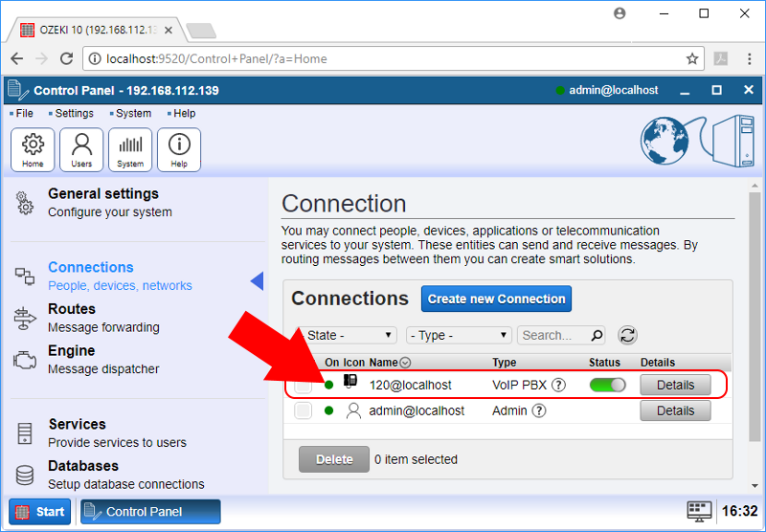Viewport: 766px width, 532px height.
Task: Click the Databases cylinder icon
Action: click(25, 475)
